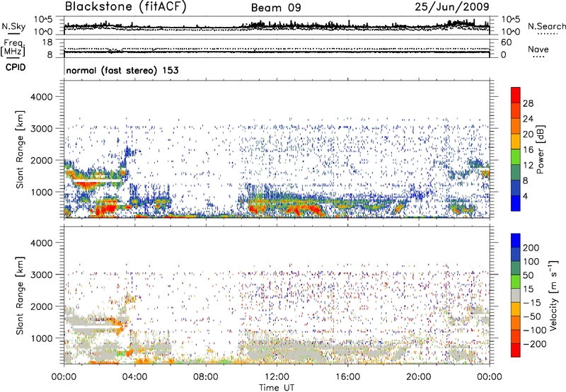Click the 'CPID' label

(16, 67)
